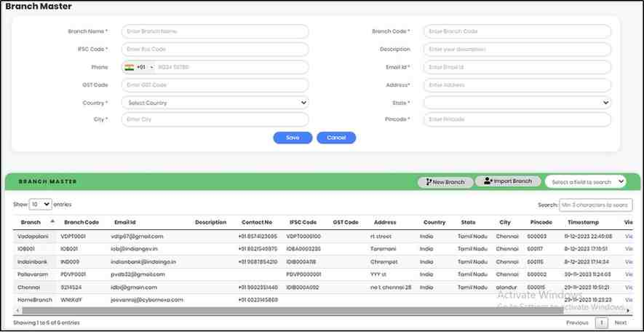Click branch code PDVP0001
This screenshot has width=644, height=332.
(73, 274)
